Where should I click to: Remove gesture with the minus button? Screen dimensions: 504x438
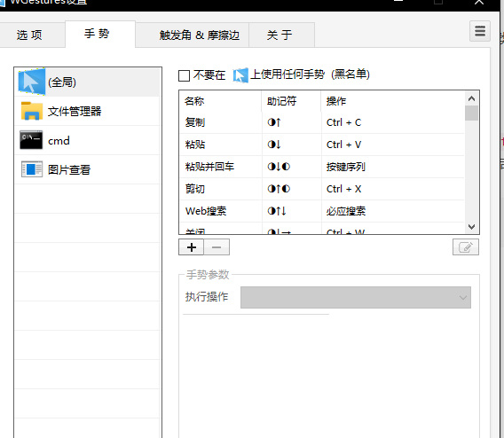pyautogui.click(x=217, y=247)
